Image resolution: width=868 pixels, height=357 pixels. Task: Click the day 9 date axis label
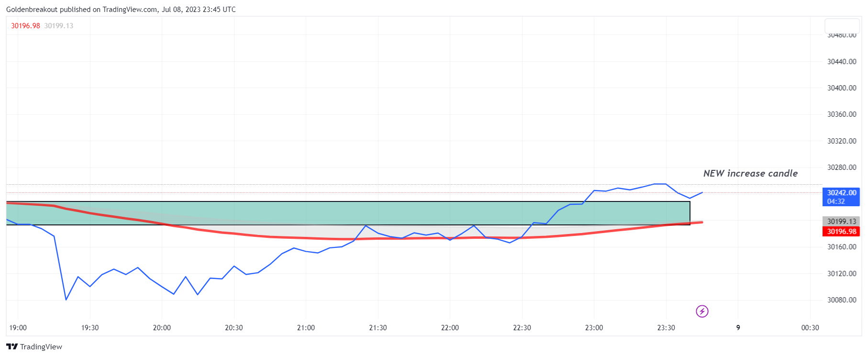(x=738, y=328)
